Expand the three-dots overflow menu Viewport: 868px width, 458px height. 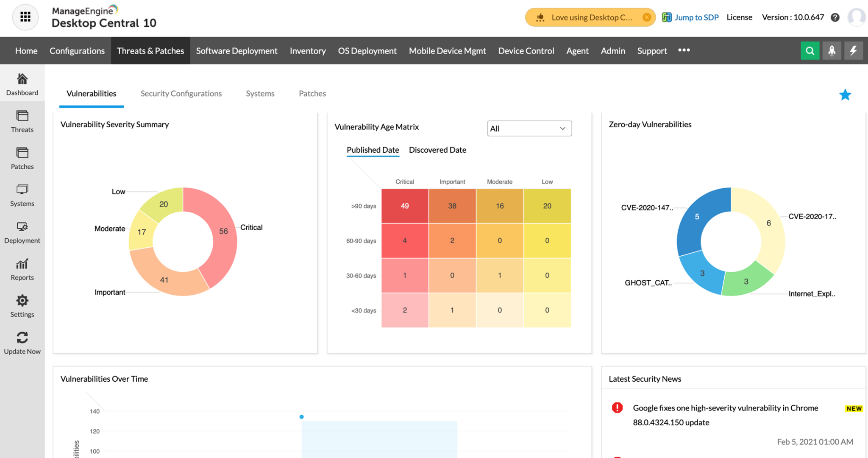point(684,50)
